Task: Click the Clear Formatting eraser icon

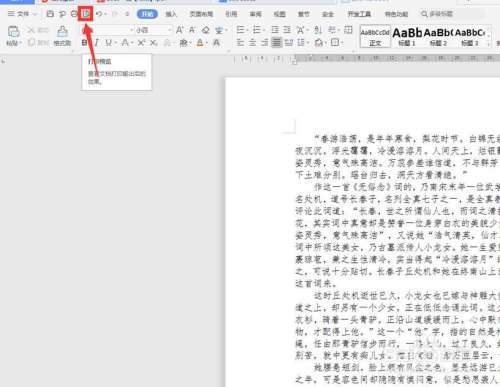Action: (206, 30)
